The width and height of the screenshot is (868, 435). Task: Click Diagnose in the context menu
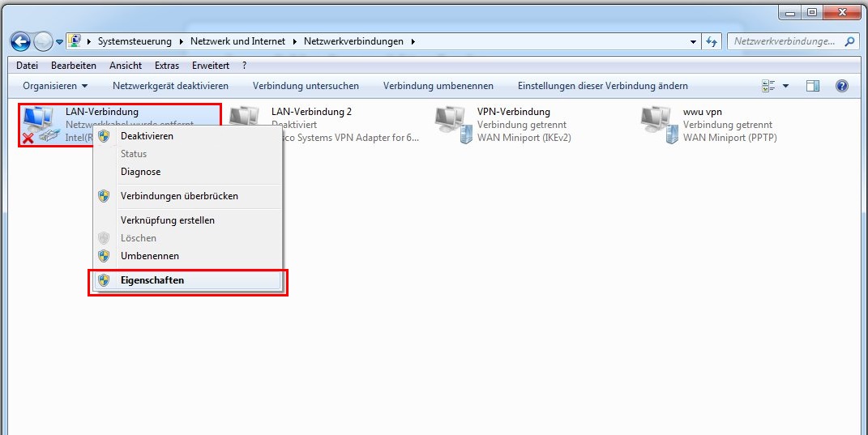[140, 172]
